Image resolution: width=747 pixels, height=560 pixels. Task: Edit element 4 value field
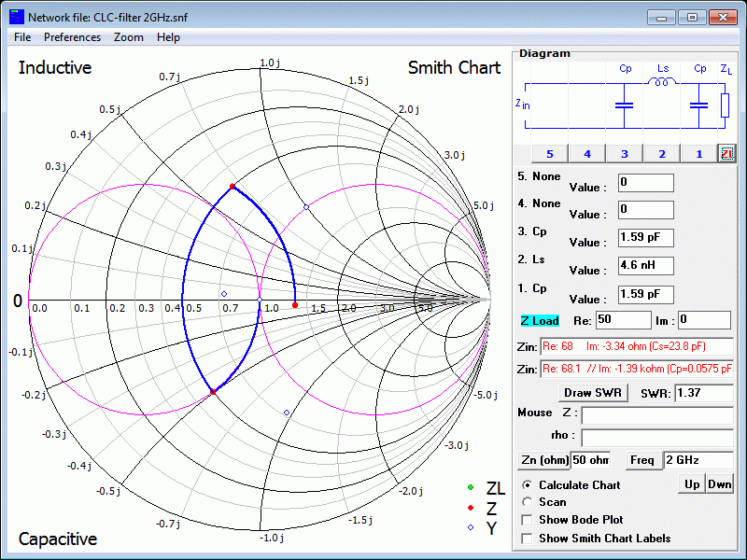tap(645, 210)
